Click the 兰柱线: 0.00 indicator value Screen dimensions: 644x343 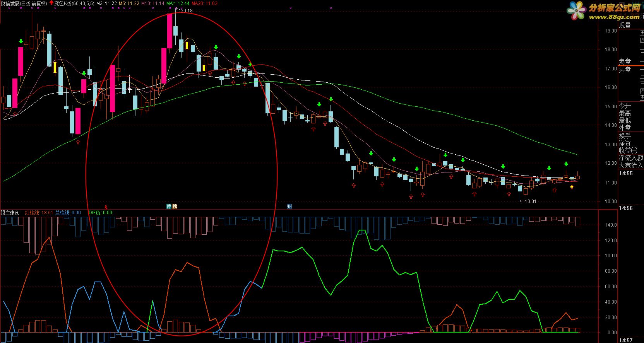[68, 212]
